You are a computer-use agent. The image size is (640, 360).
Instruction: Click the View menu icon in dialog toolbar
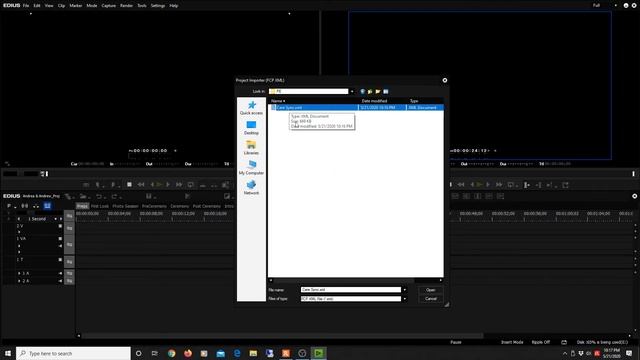pyautogui.click(x=386, y=91)
